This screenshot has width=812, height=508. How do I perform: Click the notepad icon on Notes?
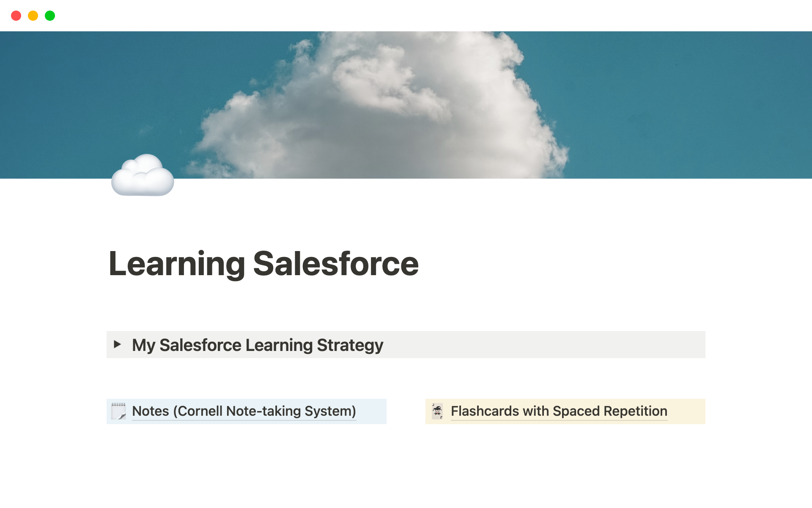(x=119, y=411)
